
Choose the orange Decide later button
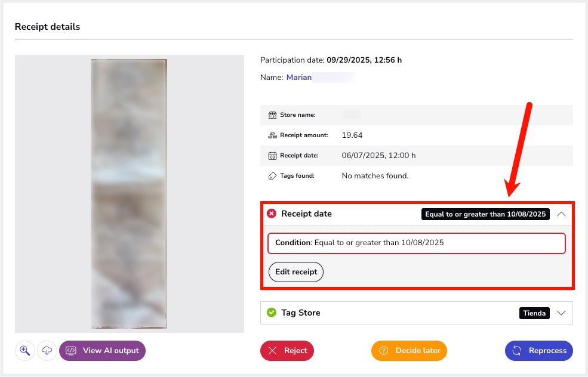point(409,351)
